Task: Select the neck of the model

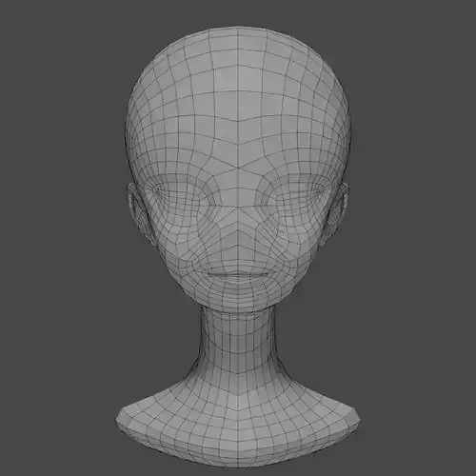Action: [x=237, y=341]
